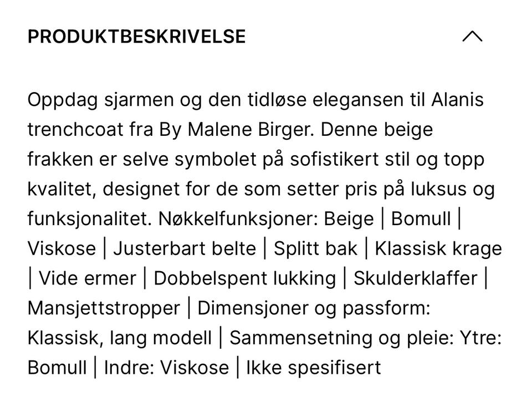This screenshot has height=407, width=532.
Task: Collapse the PRODUKTBESKRIVELSE section
Action: pos(472,37)
